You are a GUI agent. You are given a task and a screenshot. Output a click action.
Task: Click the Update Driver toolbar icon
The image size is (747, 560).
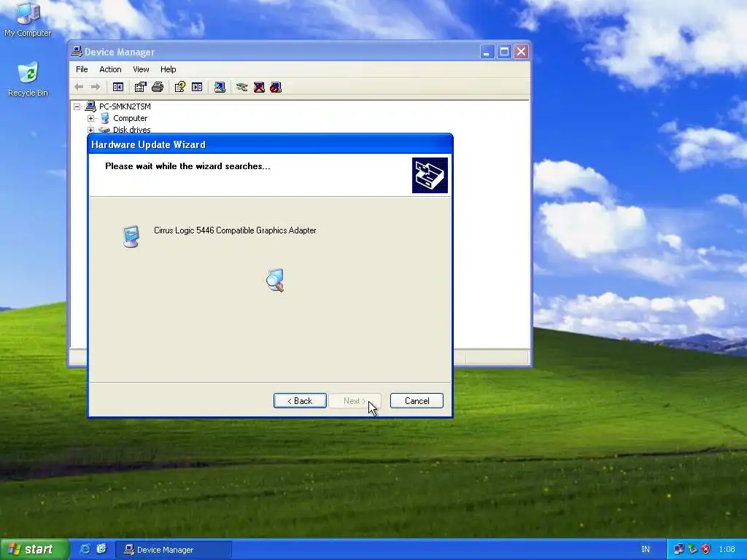tap(242, 87)
